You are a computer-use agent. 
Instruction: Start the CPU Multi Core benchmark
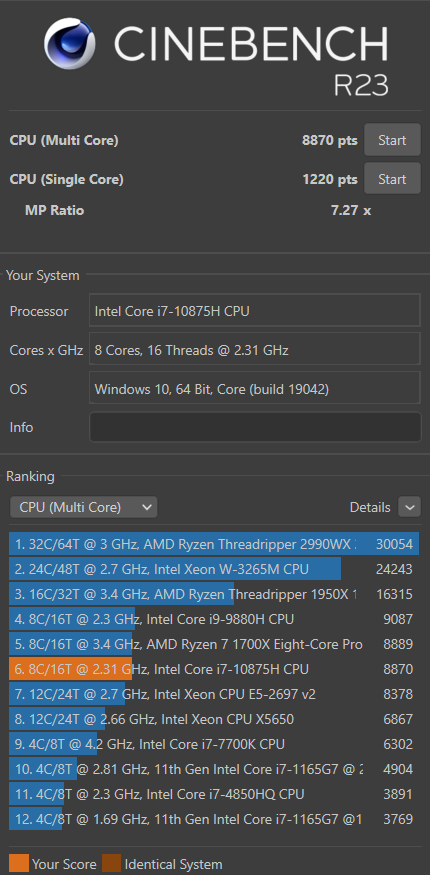[392, 140]
